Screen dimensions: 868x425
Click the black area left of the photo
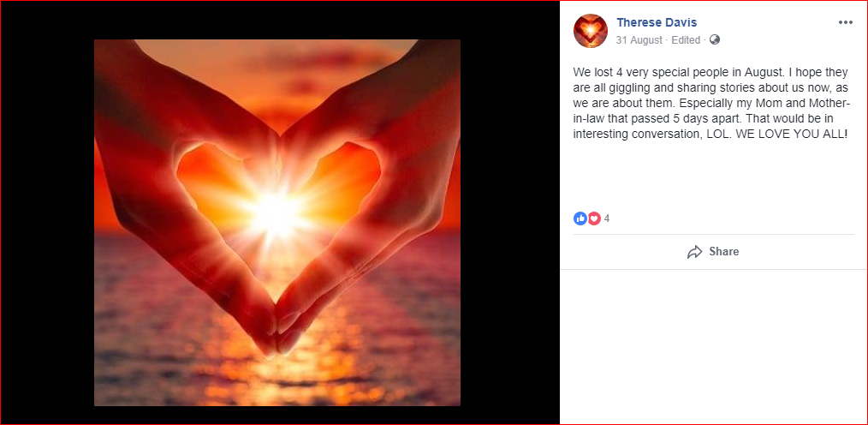point(47,222)
